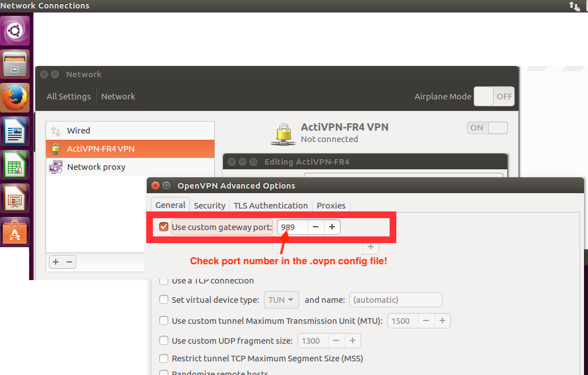Image resolution: width=588 pixels, height=375 pixels.
Task: Open the Ubuntu Dash from the launcher
Action: 15,30
